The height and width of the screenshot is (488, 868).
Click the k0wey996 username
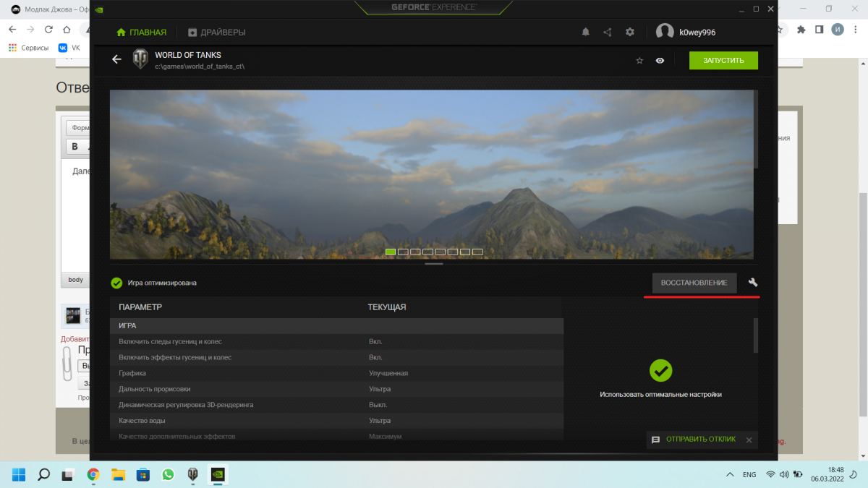pos(698,33)
